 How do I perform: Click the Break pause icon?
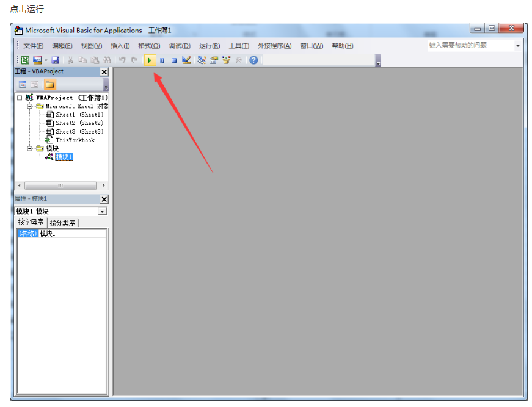pyautogui.click(x=162, y=60)
